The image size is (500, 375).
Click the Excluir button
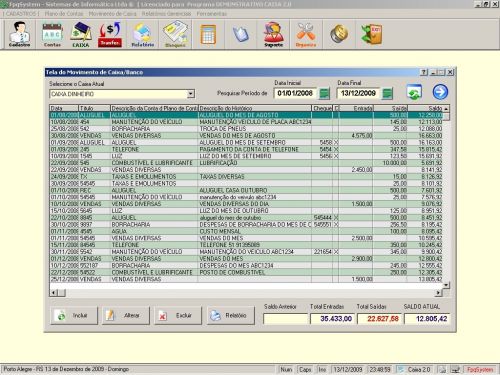tap(178, 315)
